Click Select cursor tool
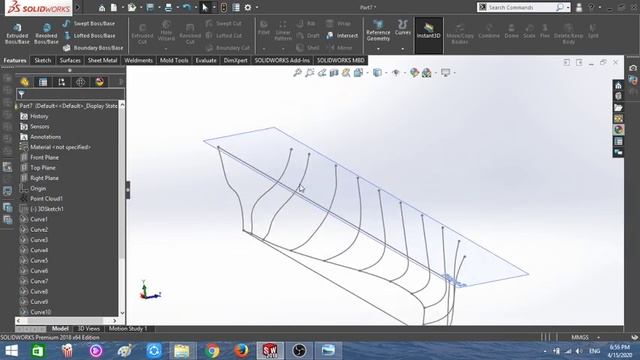 (205, 8)
